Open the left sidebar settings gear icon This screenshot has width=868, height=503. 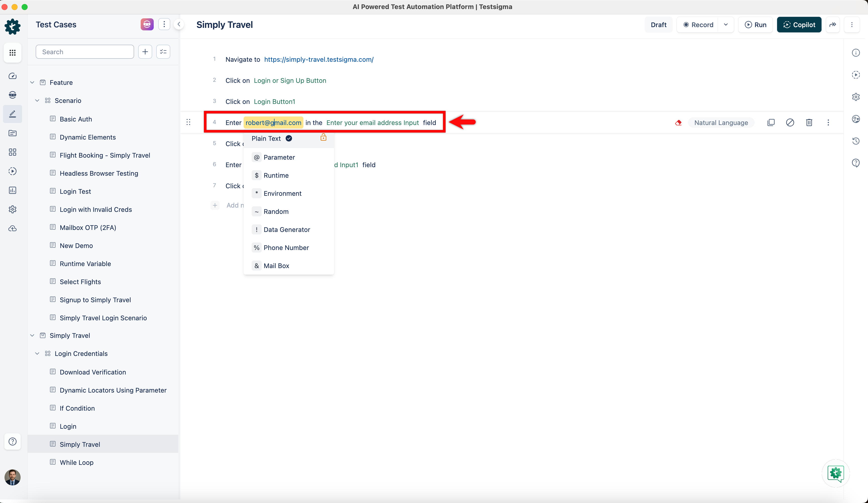pos(12,209)
